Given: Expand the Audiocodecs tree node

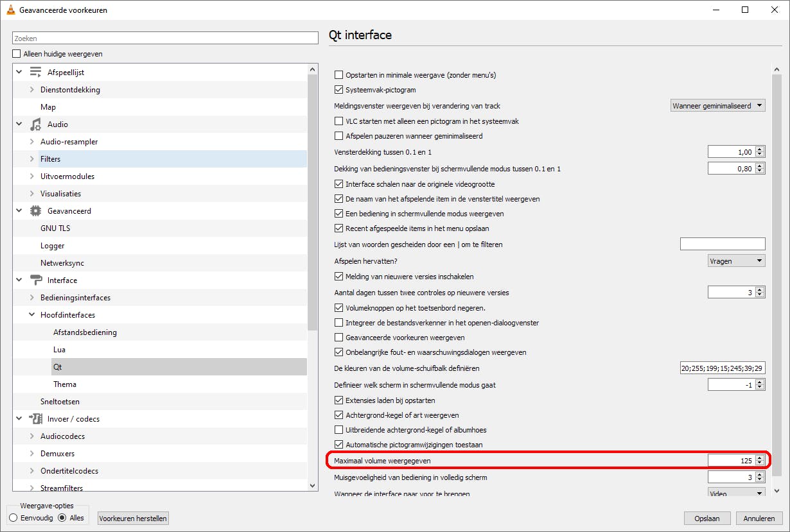Looking at the screenshot, I should click(x=32, y=436).
